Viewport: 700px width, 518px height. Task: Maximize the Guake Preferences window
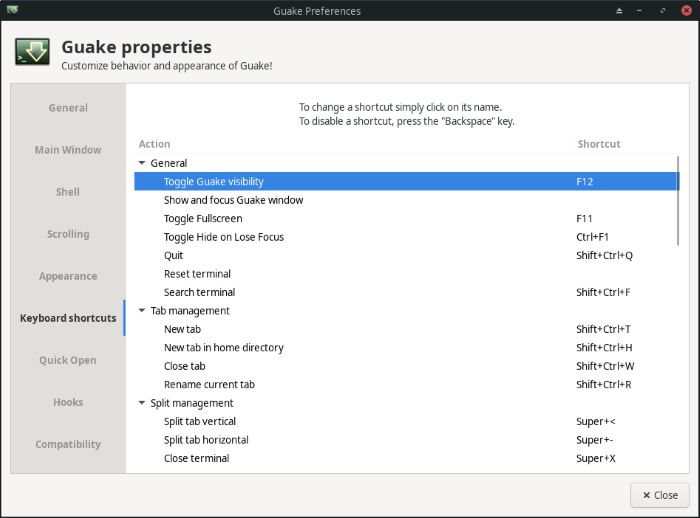[x=663, y=11]
